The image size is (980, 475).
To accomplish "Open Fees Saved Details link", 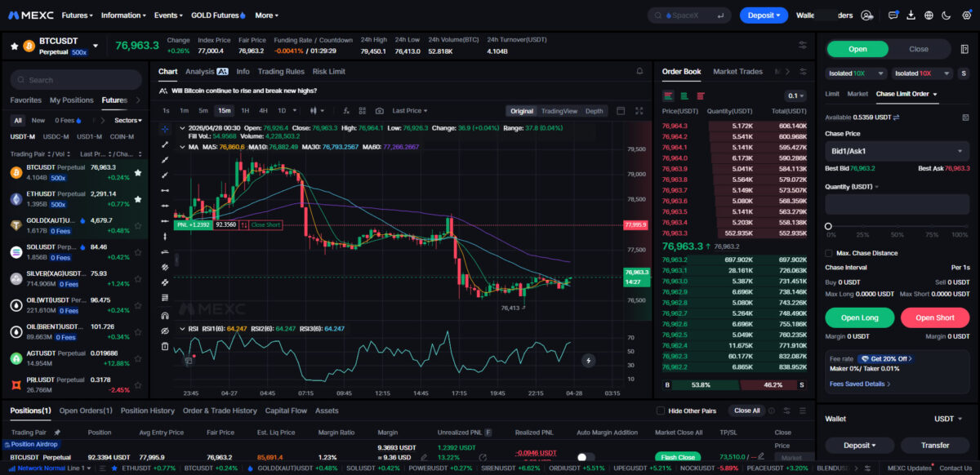I will click(860, 384).
